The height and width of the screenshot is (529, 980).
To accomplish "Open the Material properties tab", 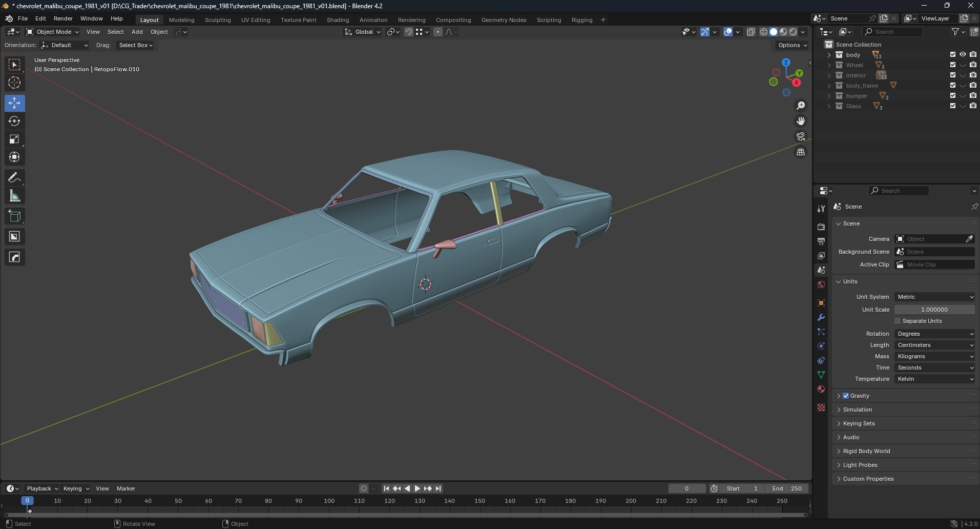I will coord(821,389).
